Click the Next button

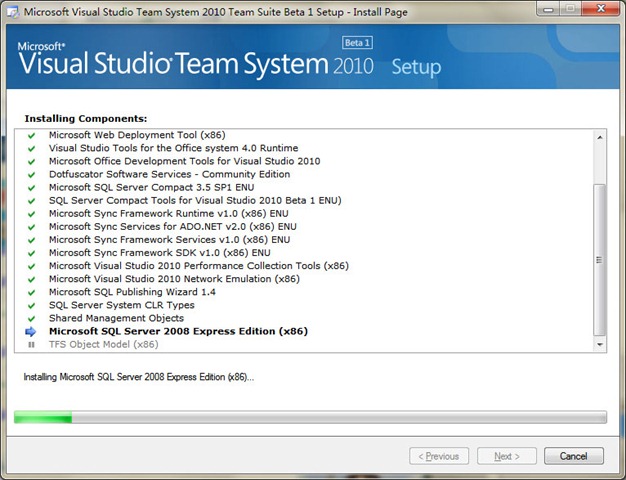pos(507,456)
